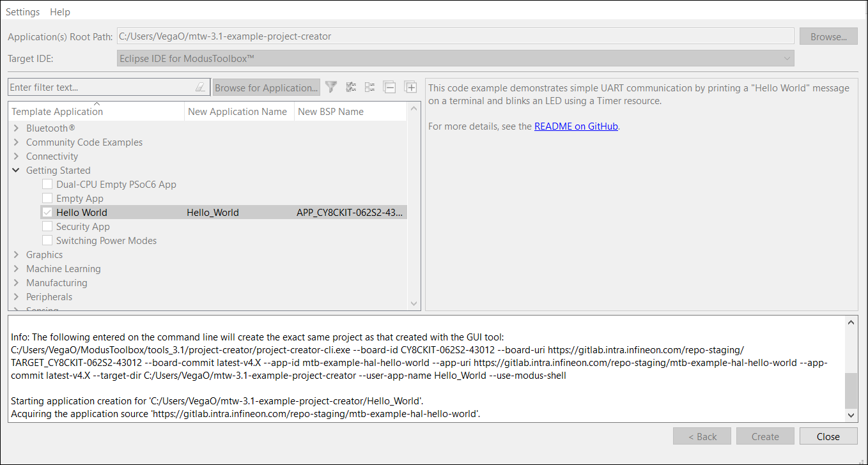
Task: Check the Switching Power Modes checkbox
Action: pos(47,240)
